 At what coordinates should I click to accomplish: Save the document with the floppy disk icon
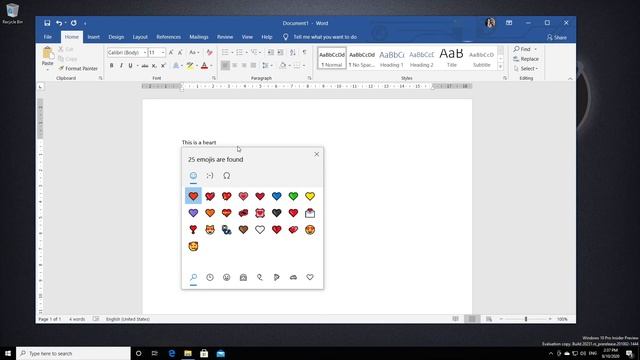pyautogui.click(x=47, y=23)
